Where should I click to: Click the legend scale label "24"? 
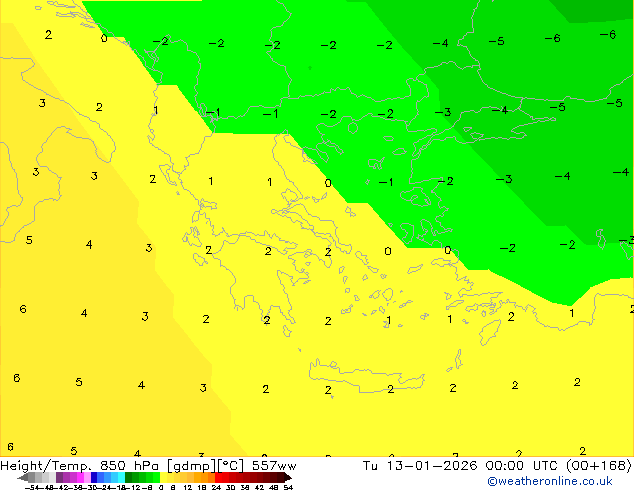tap(216, 487)
